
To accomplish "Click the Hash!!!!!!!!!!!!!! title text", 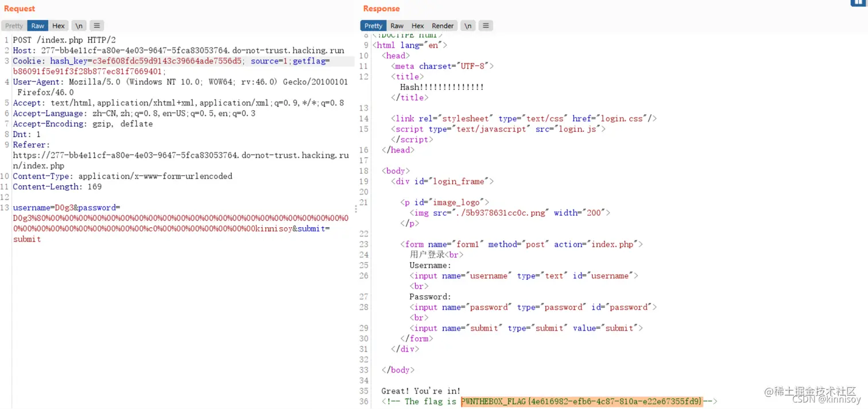I will click(x=442, y=87).
